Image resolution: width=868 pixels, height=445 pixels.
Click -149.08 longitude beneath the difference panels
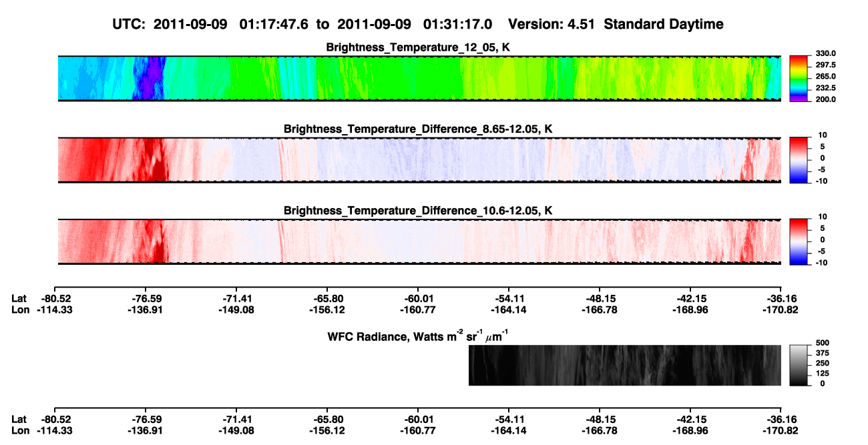pos(236,310)
